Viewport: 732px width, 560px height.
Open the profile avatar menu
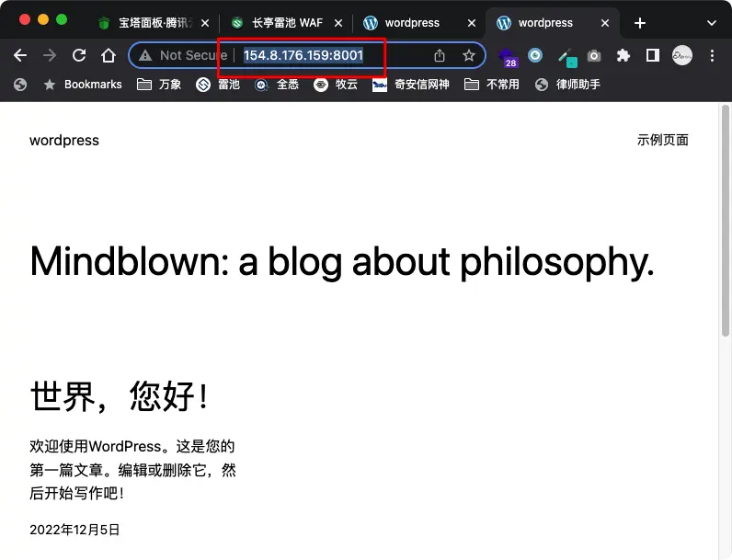[682, 55]
